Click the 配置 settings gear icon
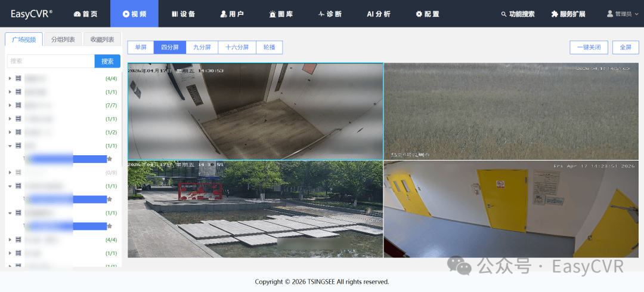This screenshot has width=644, height=292. point(419,14)
